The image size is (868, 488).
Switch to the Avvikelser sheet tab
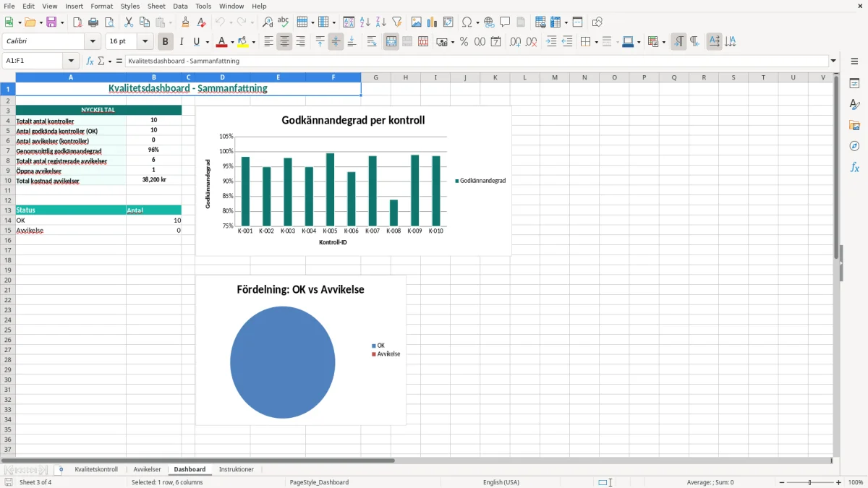click(x=148, y=470)
